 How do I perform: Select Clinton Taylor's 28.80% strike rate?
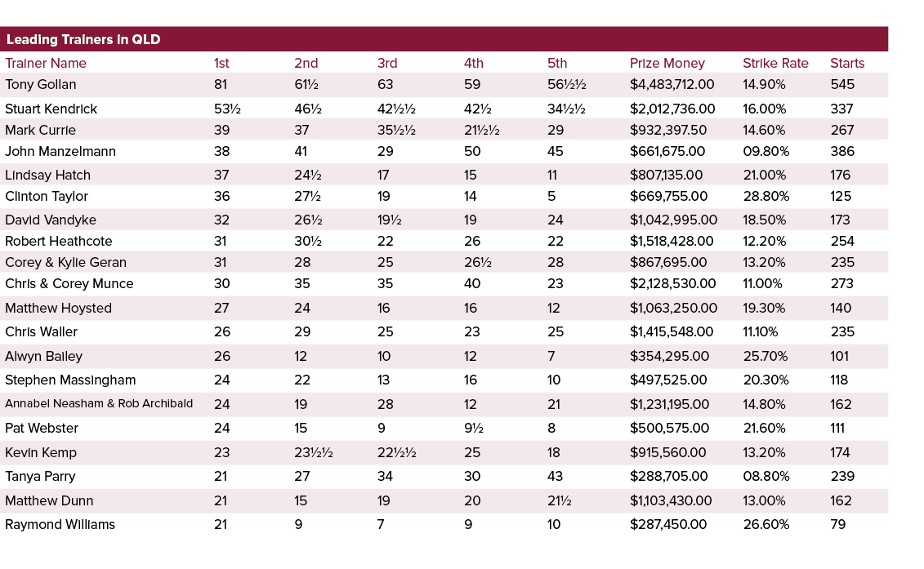[766, 196]
